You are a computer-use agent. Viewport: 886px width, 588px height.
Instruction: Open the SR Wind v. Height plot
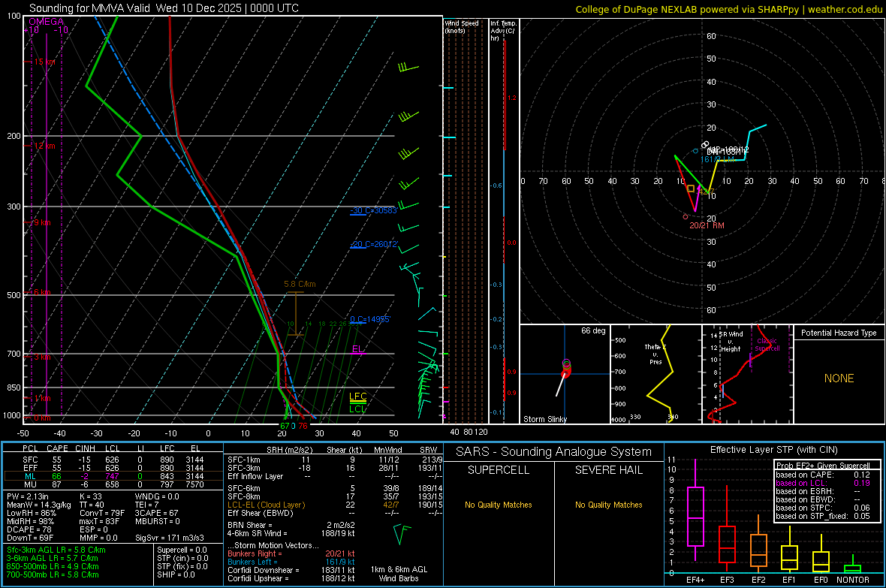[x=747, y=374]
